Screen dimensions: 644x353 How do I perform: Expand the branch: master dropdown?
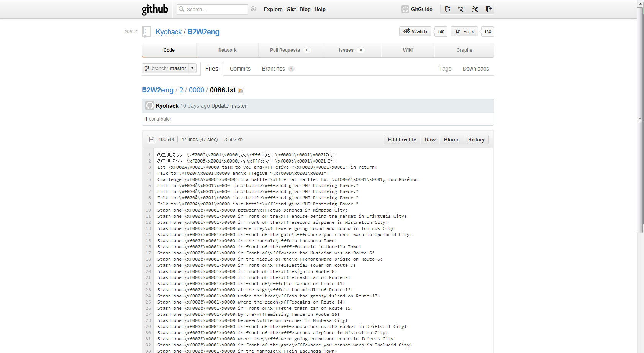click(x=169, y=68)
